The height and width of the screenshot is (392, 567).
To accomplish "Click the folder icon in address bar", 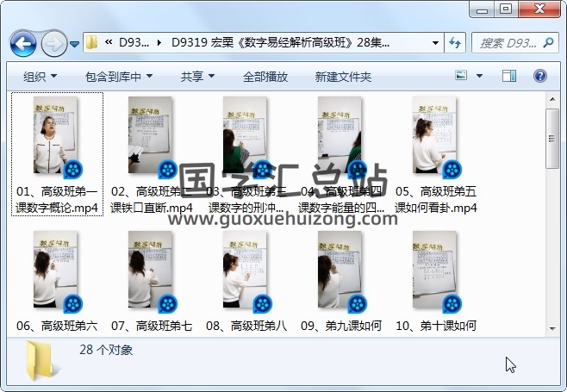I will 91,42.
